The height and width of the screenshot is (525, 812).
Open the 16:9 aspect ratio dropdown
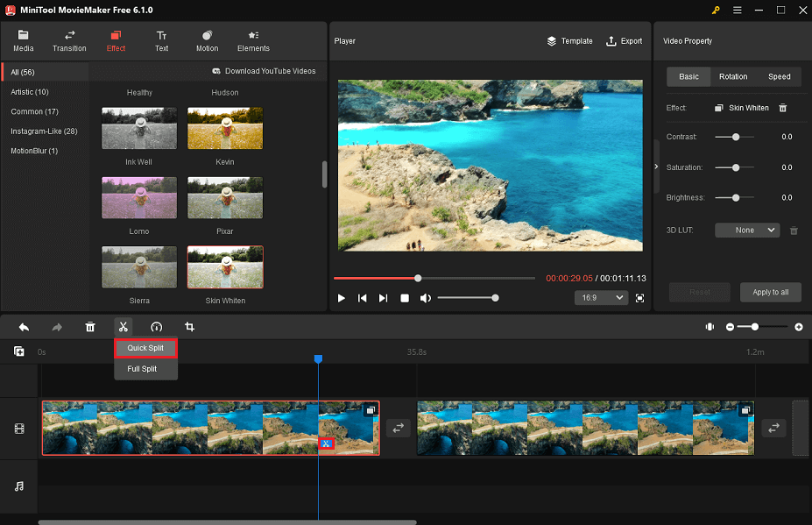[x=601, y=297]
